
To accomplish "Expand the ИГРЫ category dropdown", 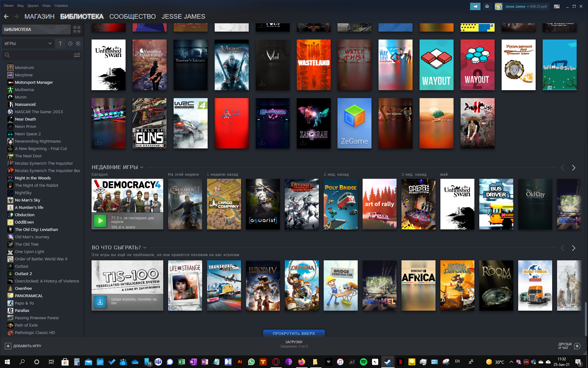I will pyautogui.click(x=28, y=44).
